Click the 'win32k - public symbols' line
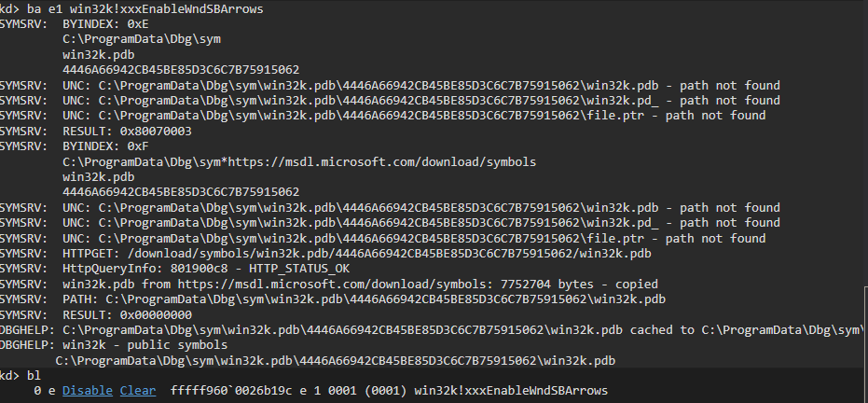The width and height of the screenshot is (868, 403). [x=114, y=345]
